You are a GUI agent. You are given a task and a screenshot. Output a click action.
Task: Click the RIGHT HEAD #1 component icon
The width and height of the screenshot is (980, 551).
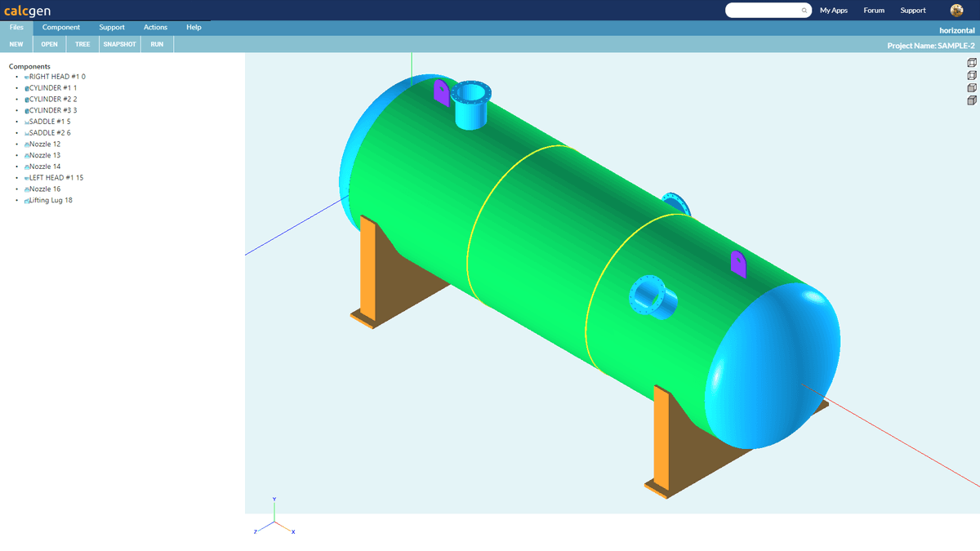coord(27,77)
